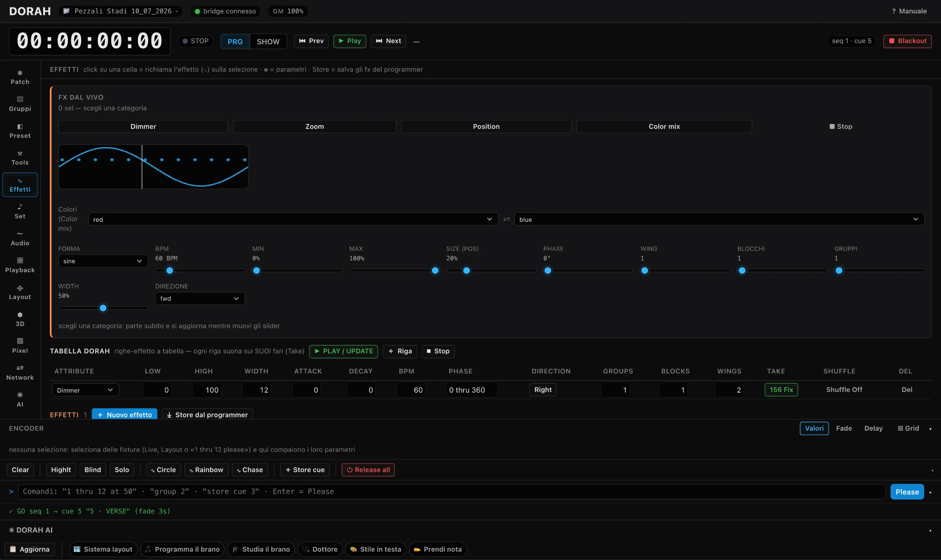Toggle Solo mode
941x560 pixels.
pyautogui.click(x=122, y=469)
